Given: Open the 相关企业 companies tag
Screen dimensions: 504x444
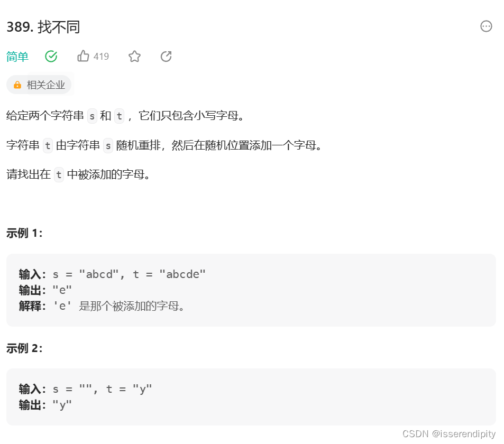Looking at the screenshot, I should [39, 85].
